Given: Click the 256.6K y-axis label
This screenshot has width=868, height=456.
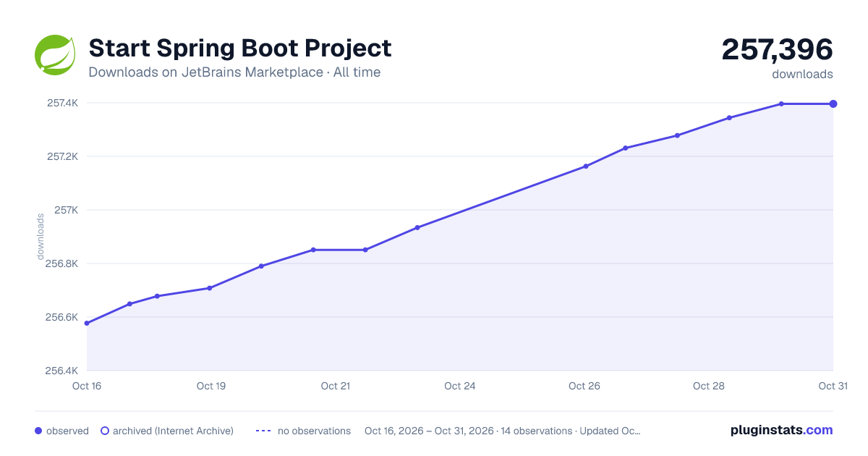Looking at the screenshot, I should (x=63, y=317).
